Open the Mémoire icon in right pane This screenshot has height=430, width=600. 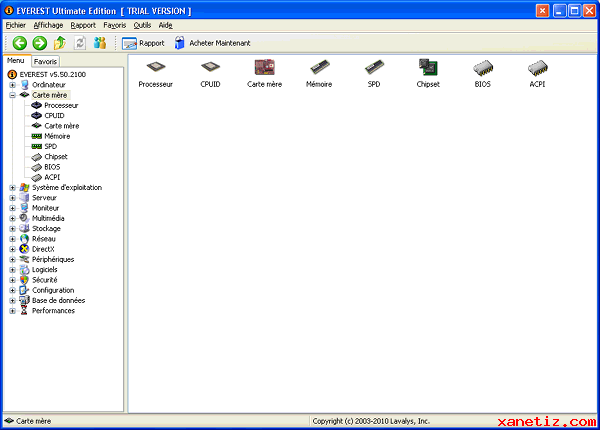[x=319, y=73]
